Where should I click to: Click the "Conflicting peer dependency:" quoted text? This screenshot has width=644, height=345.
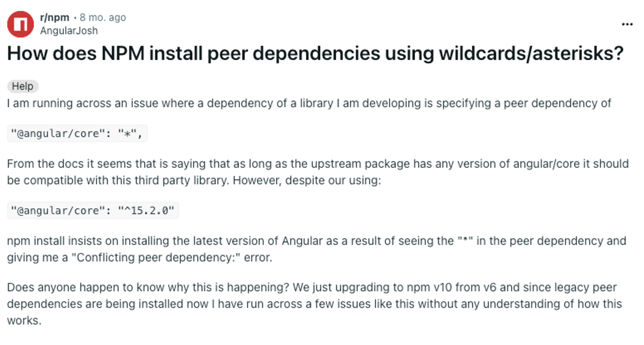click(156, 257)
